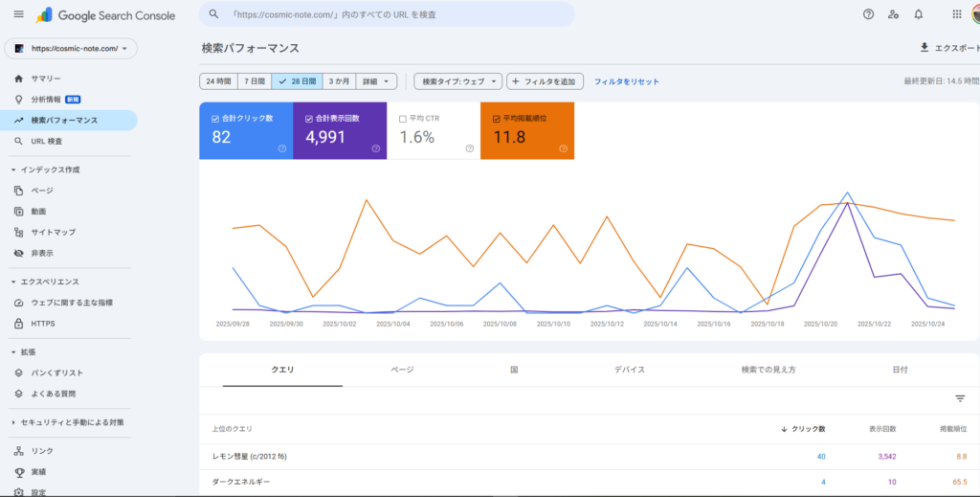The height and width of the screenshot is (497, 980).
Task: Click フィルタをリセット link
Action: [x=627, y=81]
